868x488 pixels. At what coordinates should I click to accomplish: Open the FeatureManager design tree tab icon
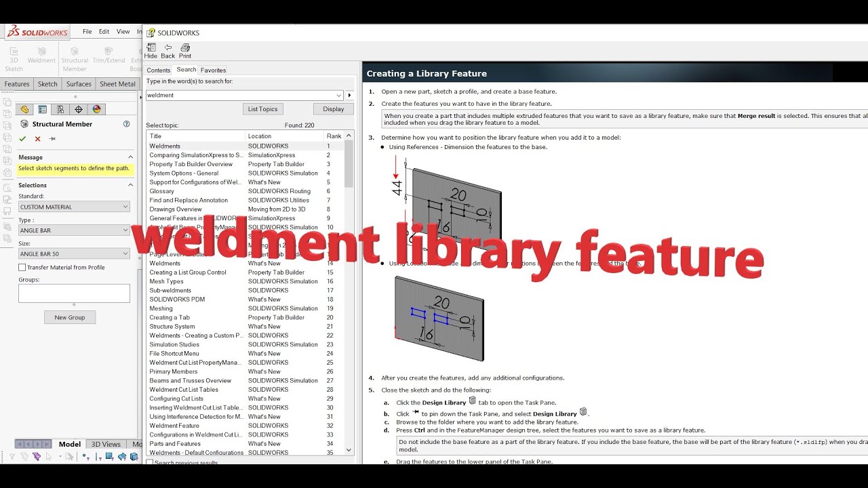pyautogui.click(x=24, y=109)
